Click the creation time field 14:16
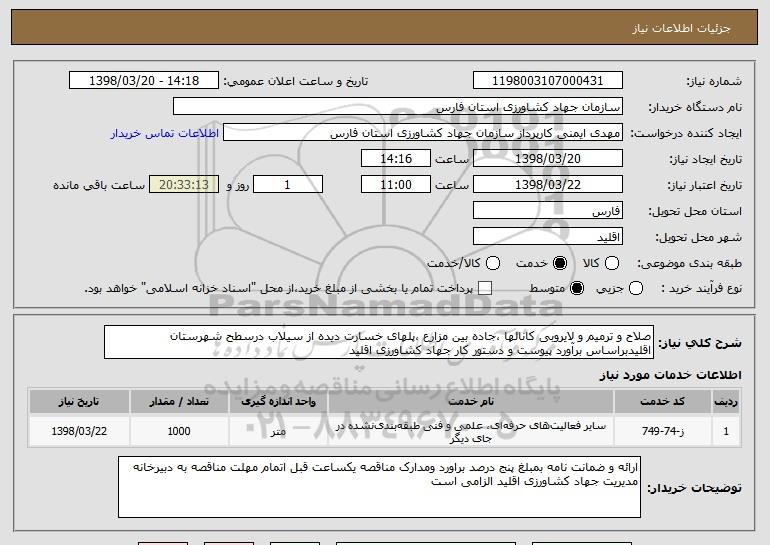 point(396,159)
